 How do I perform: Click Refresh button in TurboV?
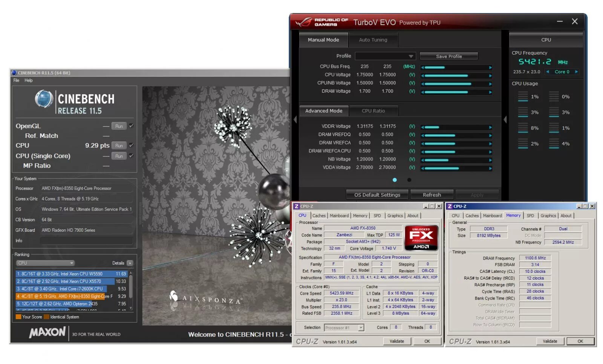click(432, 195)
